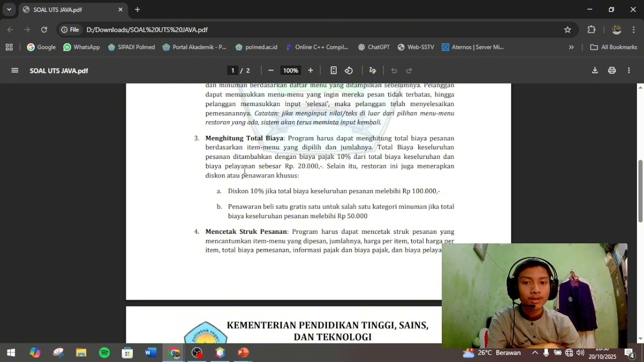Open the polmed.ac.id bookmark
Viewport: 644px width, 362px height.
[256, 47]
